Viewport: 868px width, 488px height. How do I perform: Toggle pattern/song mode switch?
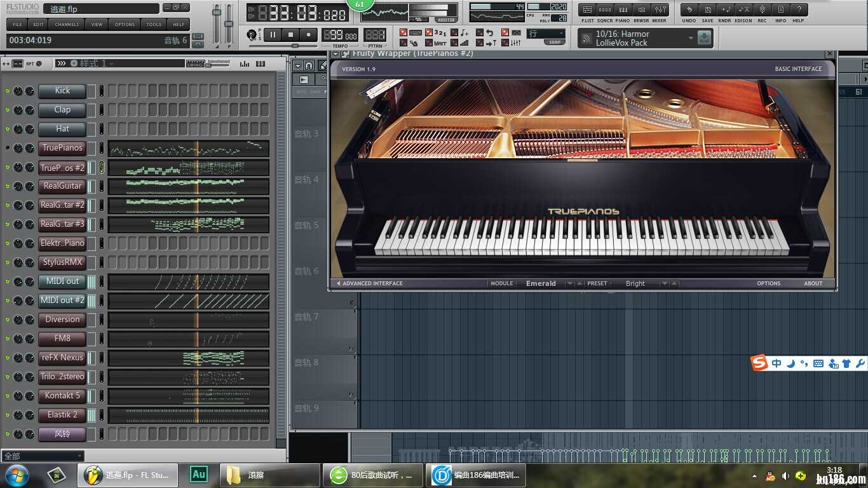[x=252, y=35]
